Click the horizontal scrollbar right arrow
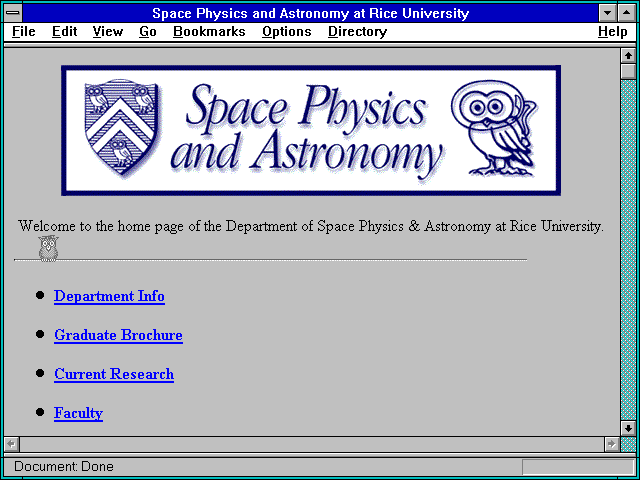The image size is (640, 480). coord(612,444)
